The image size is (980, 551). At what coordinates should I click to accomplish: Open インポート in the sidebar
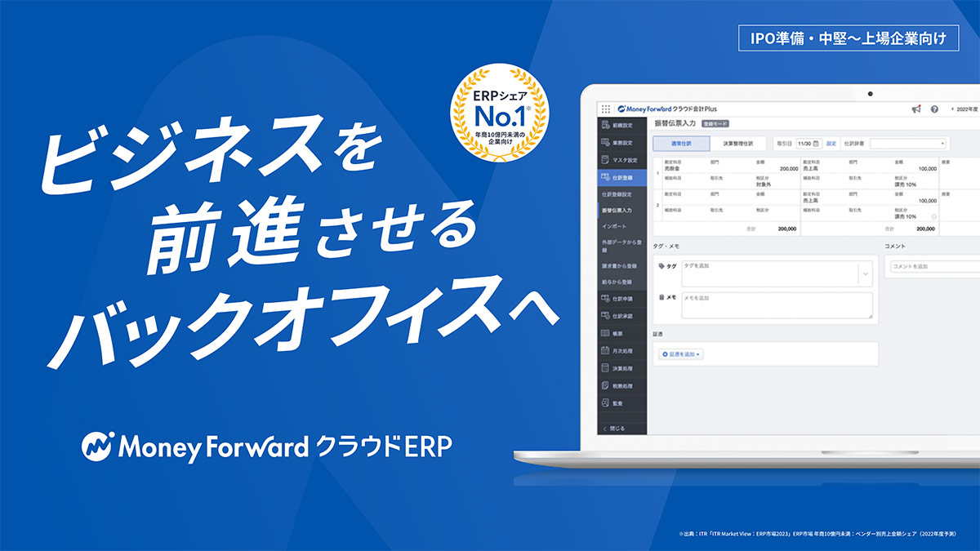(x=614, y=225)
